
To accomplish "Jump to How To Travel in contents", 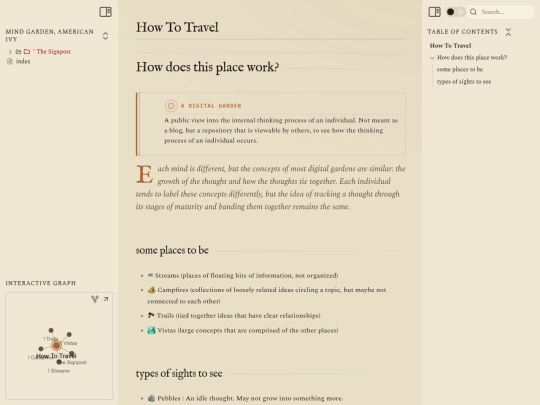I will point(450,45).
